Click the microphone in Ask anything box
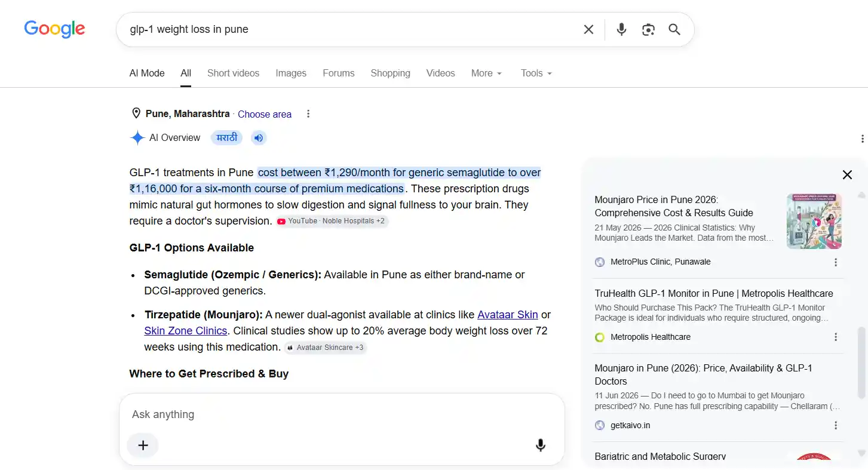The image size is (868, 470). pos(541,445)
